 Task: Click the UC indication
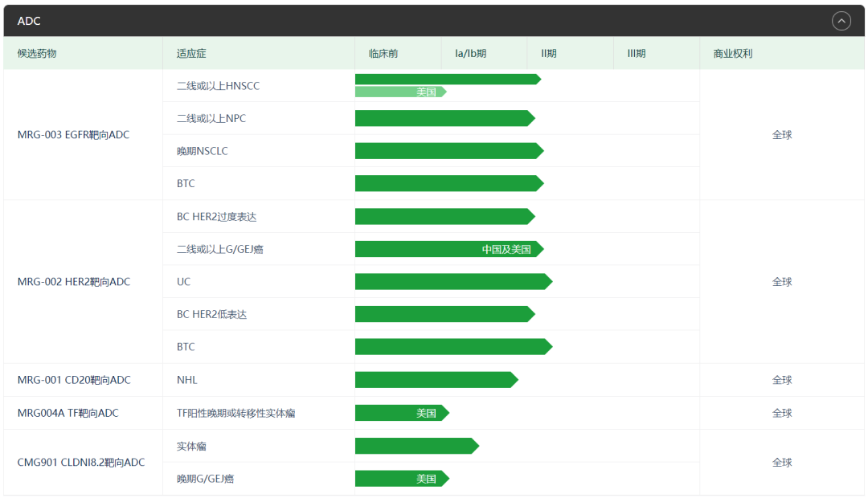pos(183,282)
